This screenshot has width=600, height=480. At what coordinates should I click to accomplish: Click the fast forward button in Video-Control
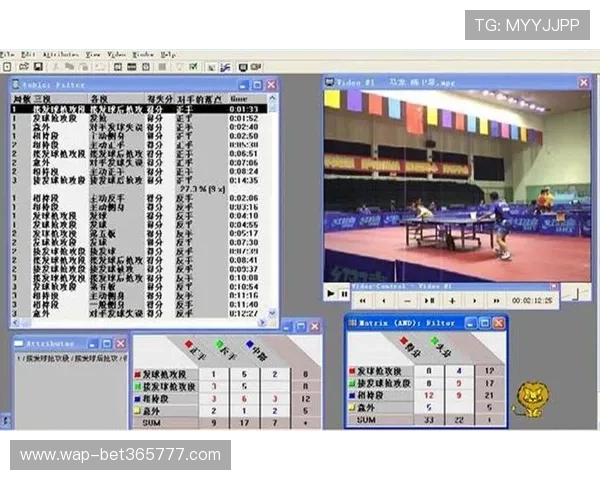497,299
